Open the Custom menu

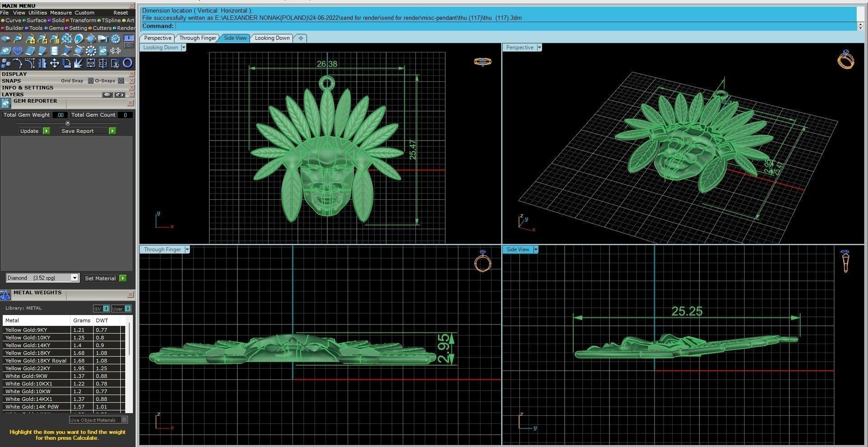(85, 13)
